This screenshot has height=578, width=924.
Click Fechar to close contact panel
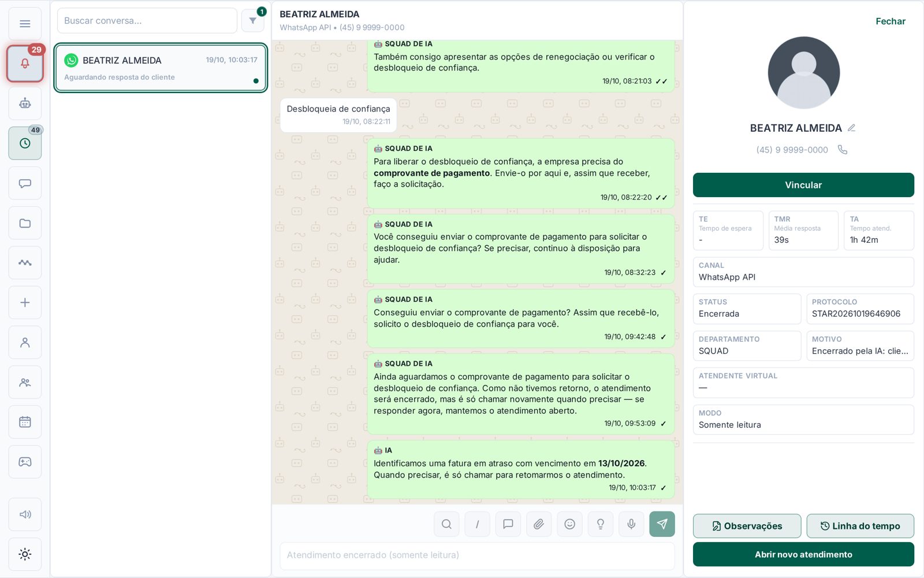tap(891, 21)
